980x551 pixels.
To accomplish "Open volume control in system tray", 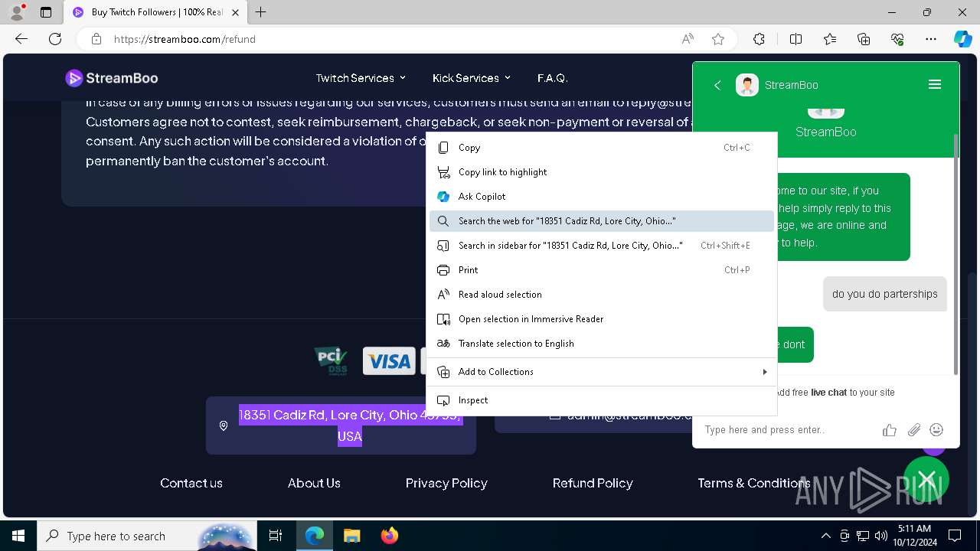I will click(x=881, y=536).
